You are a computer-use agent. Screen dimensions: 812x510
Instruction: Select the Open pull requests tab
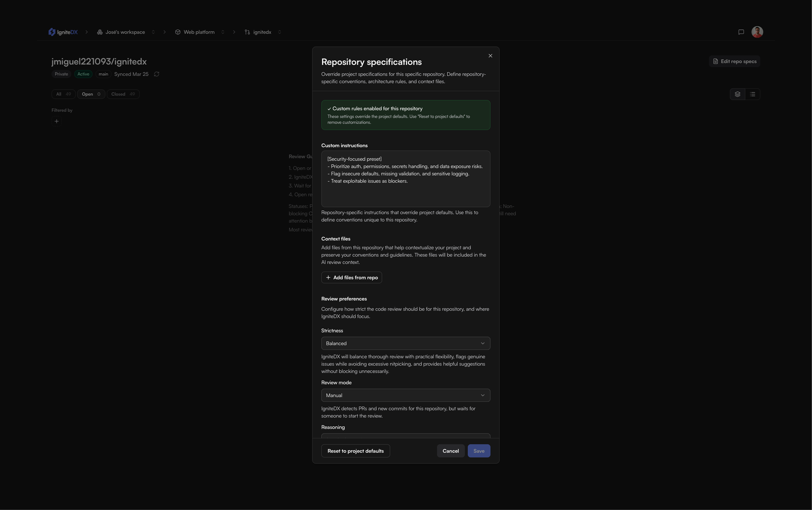(x=91, y=94)
